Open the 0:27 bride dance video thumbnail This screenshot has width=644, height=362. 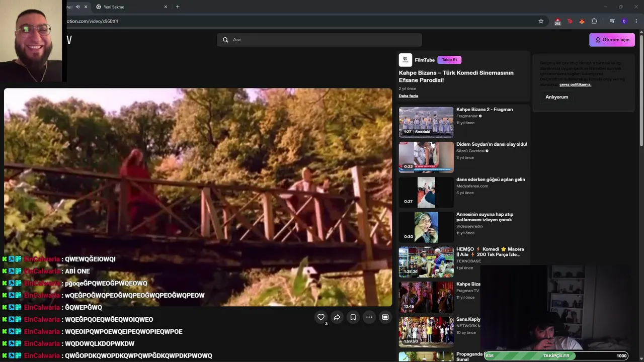[426, 192]
